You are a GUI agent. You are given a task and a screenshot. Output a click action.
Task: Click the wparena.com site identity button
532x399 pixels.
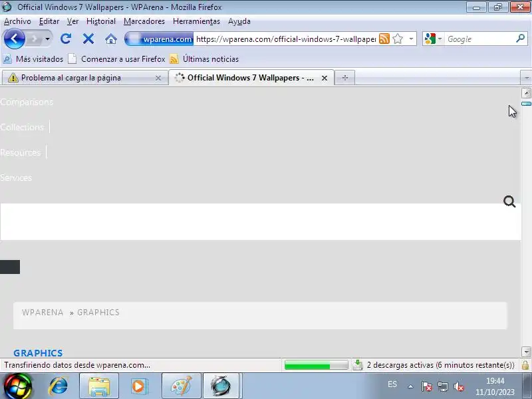click(159, 39)
